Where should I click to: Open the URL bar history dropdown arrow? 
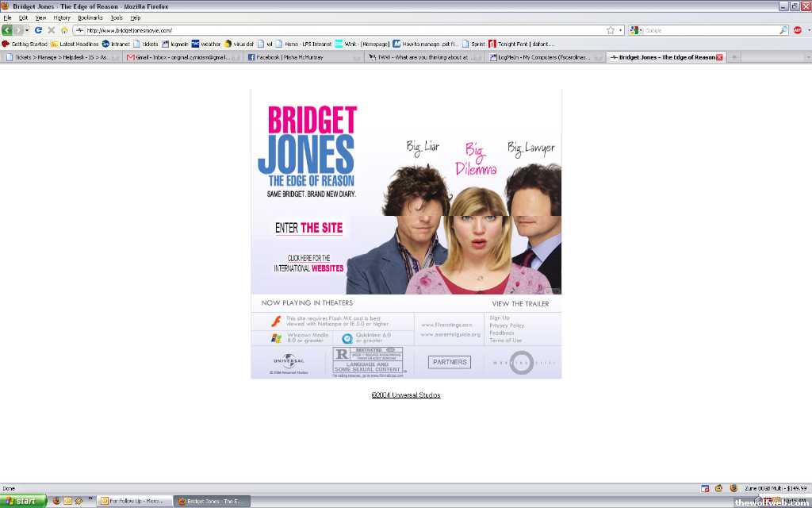[x=620, y=31]
